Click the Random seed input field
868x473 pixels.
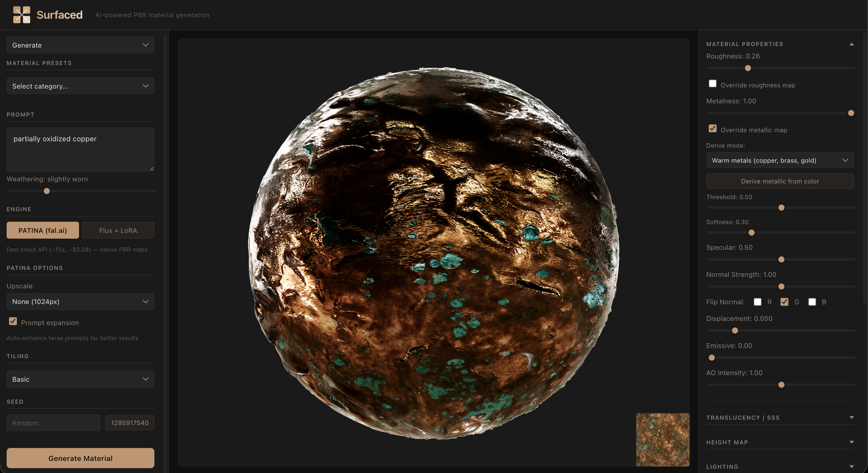click(x=53, y=423)
